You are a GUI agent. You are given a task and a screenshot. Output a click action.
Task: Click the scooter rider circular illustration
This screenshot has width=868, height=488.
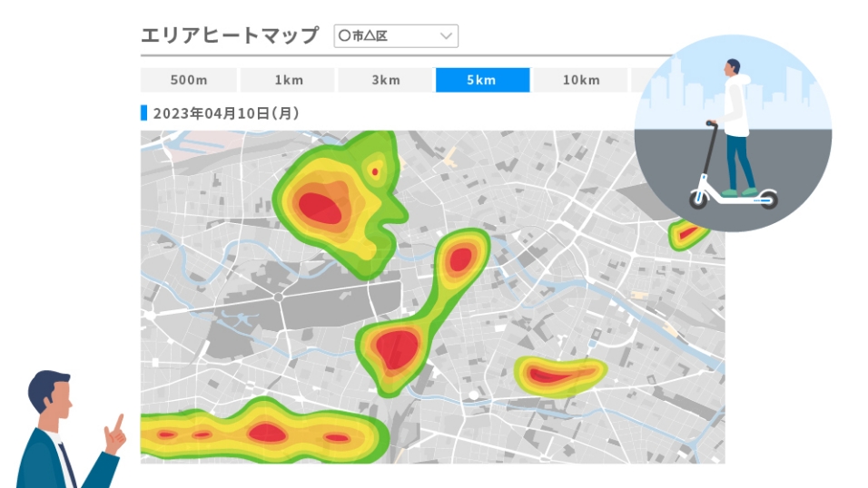(x=733, y=133)
